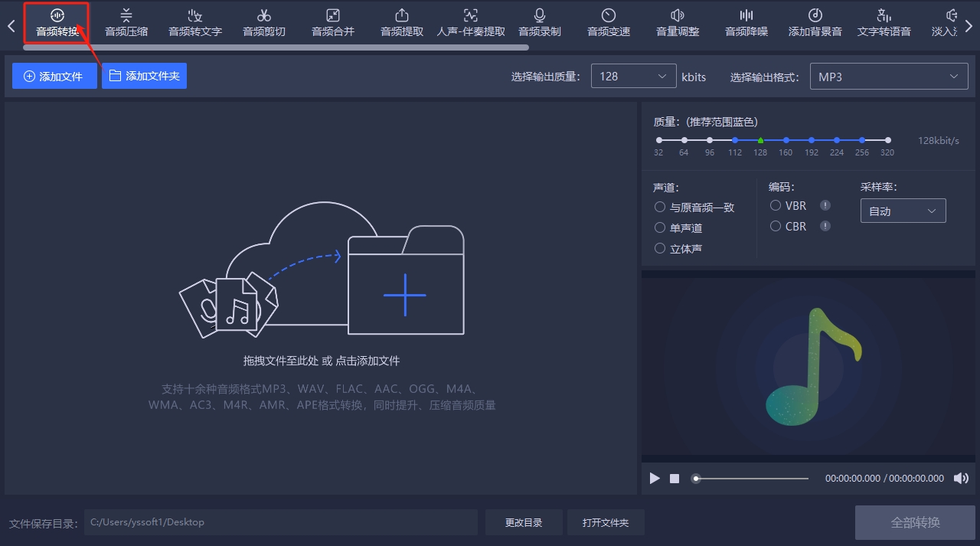Screen dimensions: 980x546
Task: Select the 单声道 mono channel option
Action: click(x=678, y=227)
